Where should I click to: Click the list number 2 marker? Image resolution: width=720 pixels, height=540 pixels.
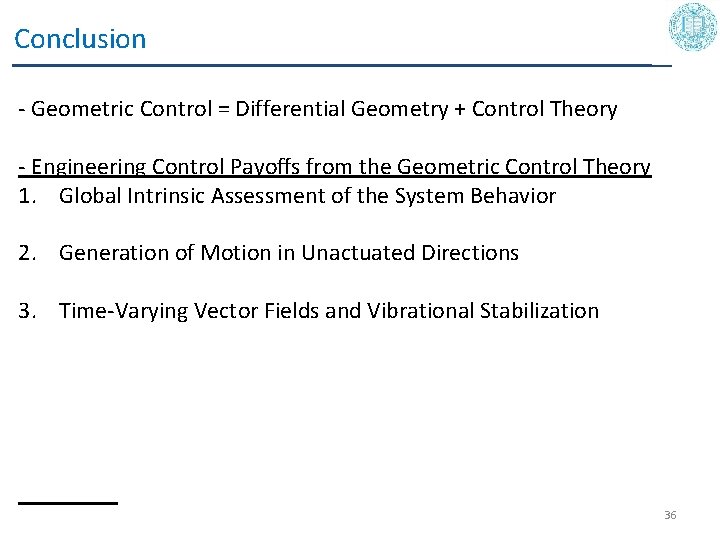coord(26,253)
